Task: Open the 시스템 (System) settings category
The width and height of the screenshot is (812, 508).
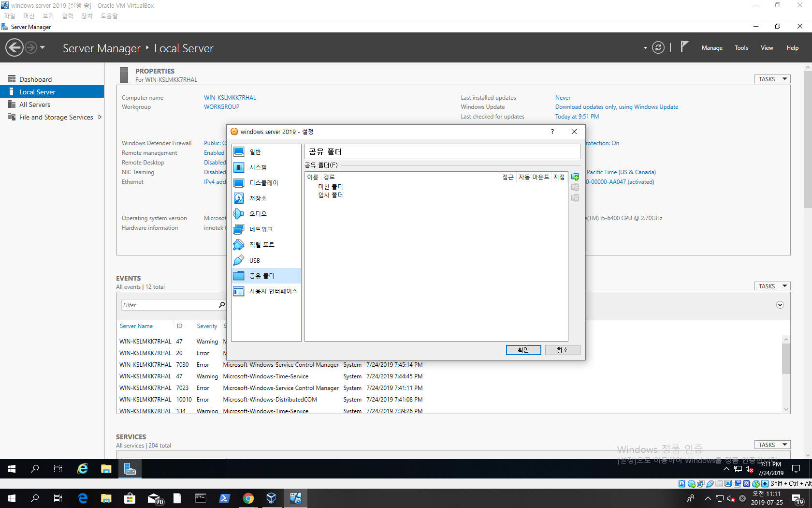Action: point(266,167)
